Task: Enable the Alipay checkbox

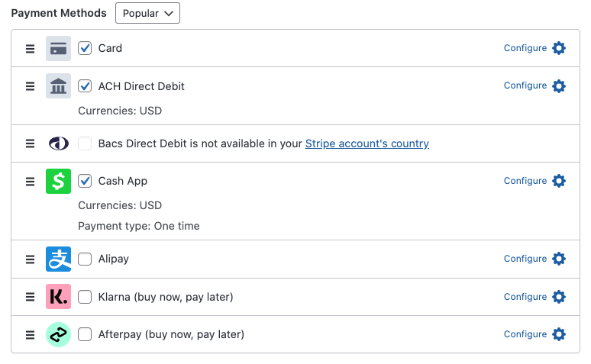Action: point(85,259)
